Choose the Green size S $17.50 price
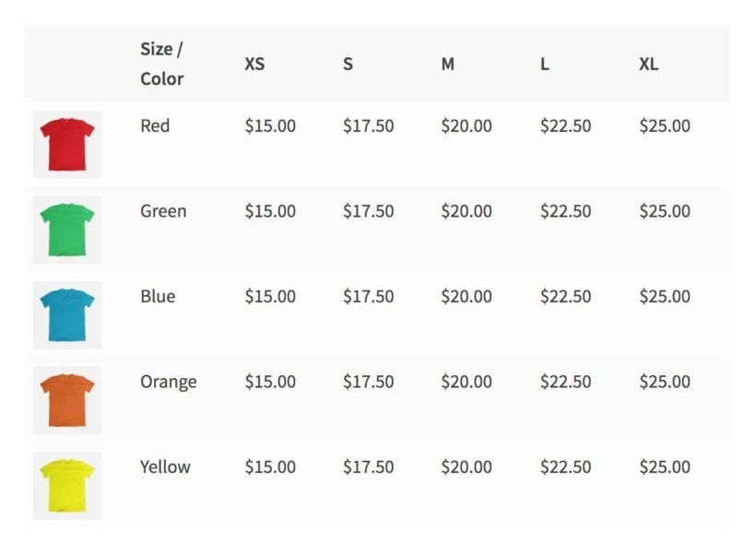Viewport: 756px width, 544px height. (368, 211)
